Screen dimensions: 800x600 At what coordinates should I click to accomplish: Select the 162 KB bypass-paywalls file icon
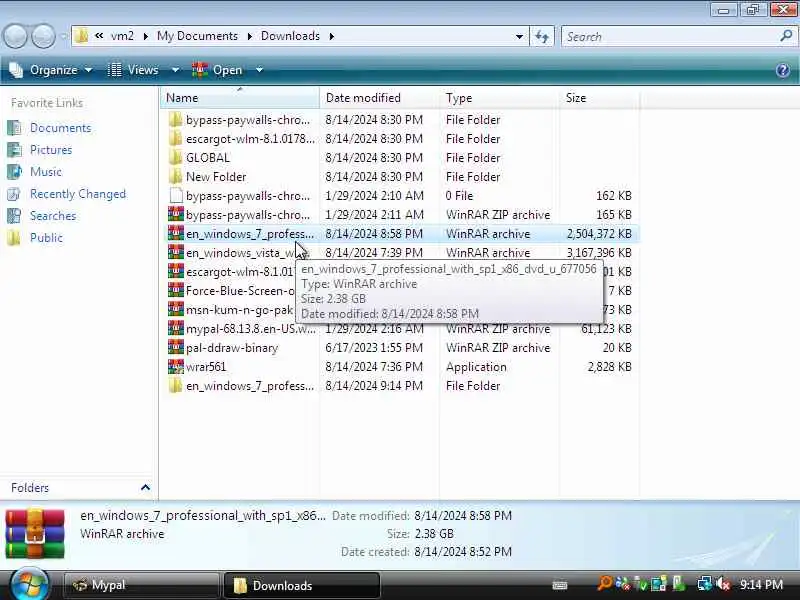click(176, 195)
